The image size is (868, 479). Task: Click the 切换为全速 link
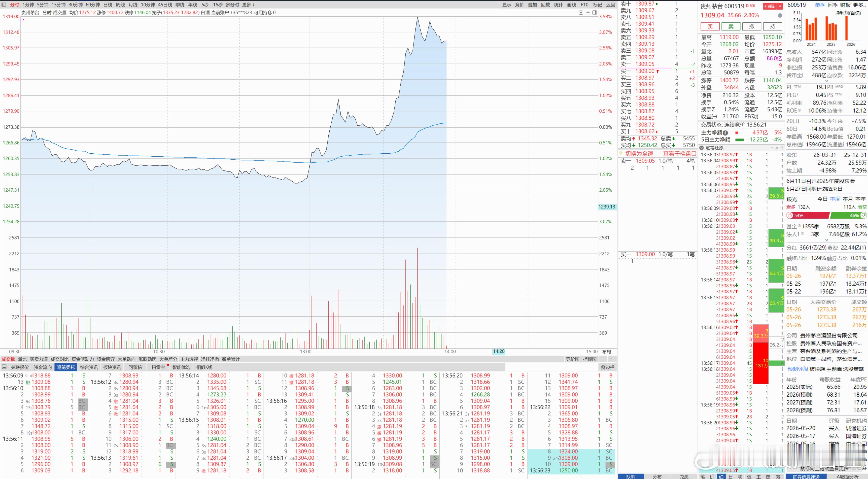639,154
